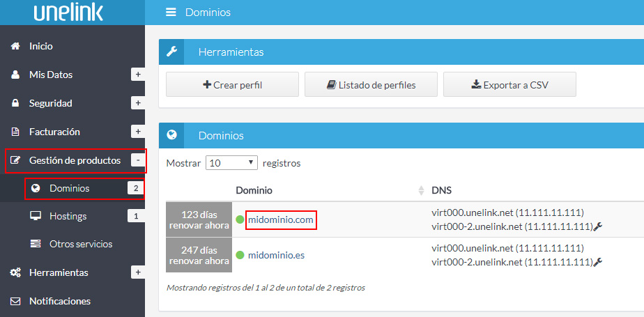
Task: Expand the Mis Datos submenu plus
Action: coord(138,75)
